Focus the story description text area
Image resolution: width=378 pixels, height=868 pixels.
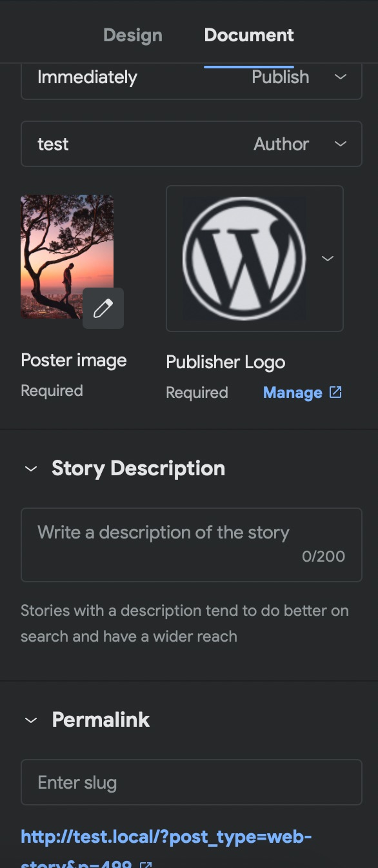(192, 545)
